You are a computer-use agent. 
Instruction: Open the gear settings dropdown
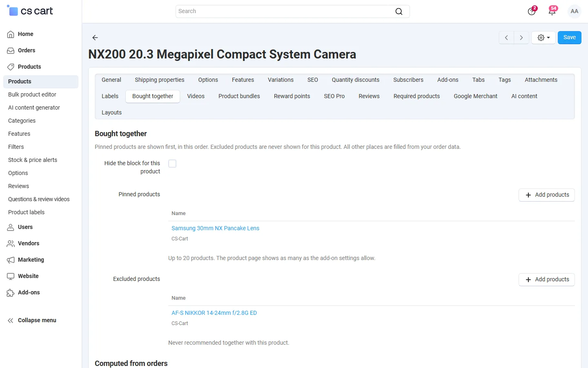tap(543, 38)
